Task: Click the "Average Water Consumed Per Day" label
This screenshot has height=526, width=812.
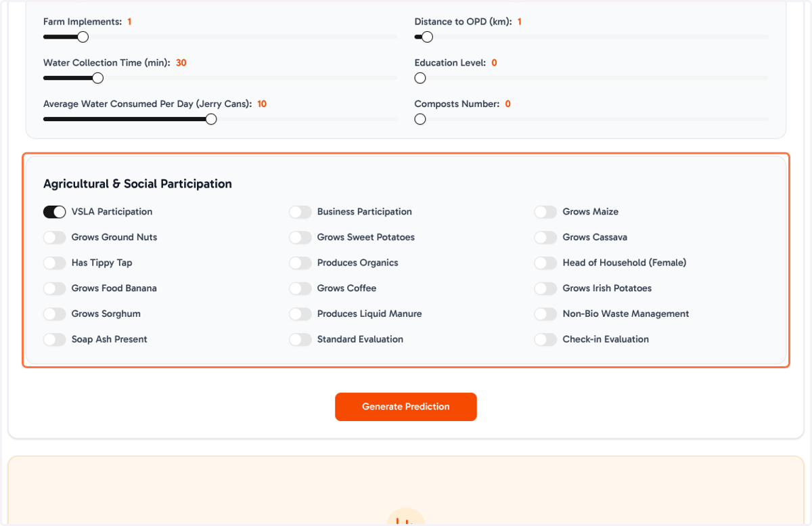Action: click(148, 104)
